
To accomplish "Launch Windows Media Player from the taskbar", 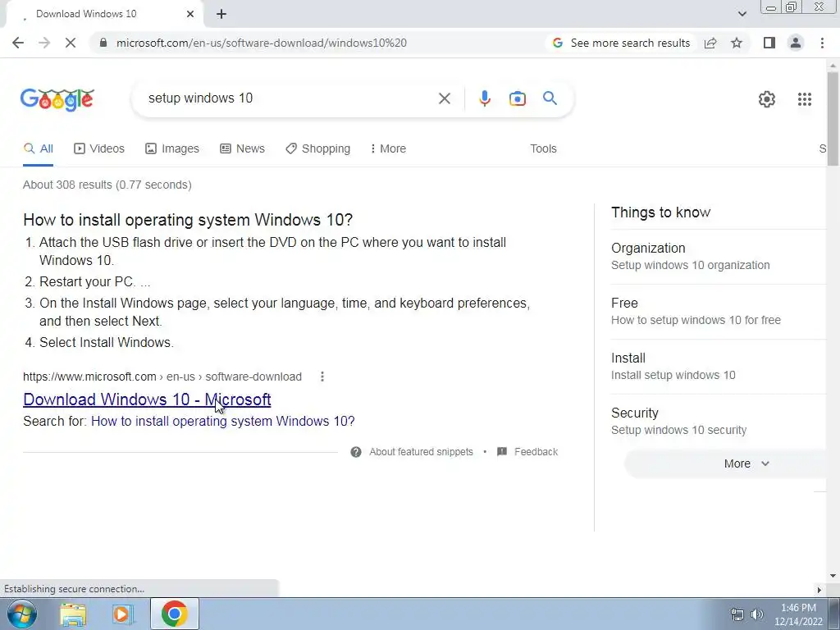I will pos(123,614).
